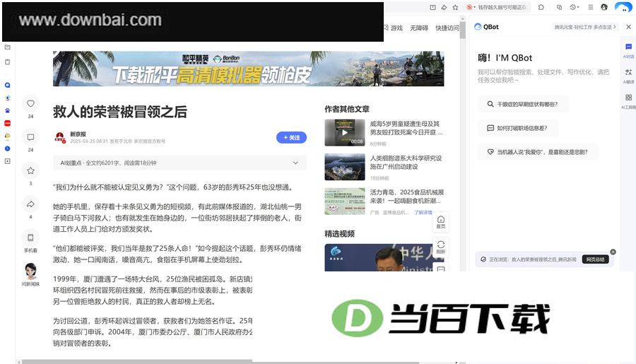Play the 00:08 video thumbnail

[345, 133]
